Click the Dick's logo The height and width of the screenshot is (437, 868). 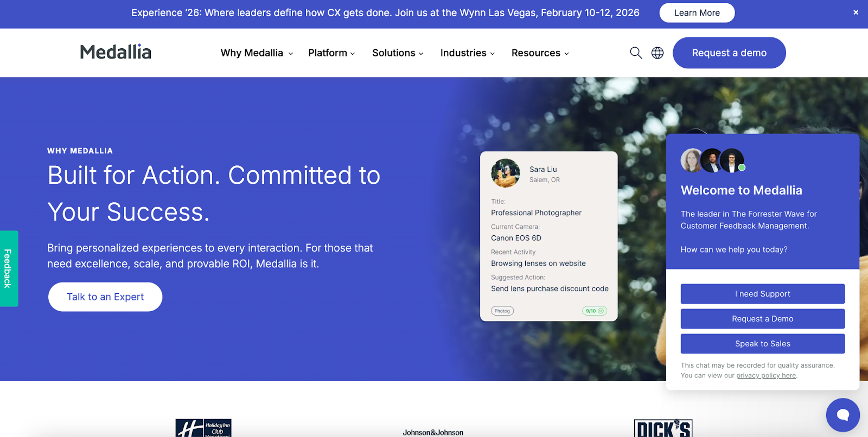pyautogui.click(x=663, y=428)
